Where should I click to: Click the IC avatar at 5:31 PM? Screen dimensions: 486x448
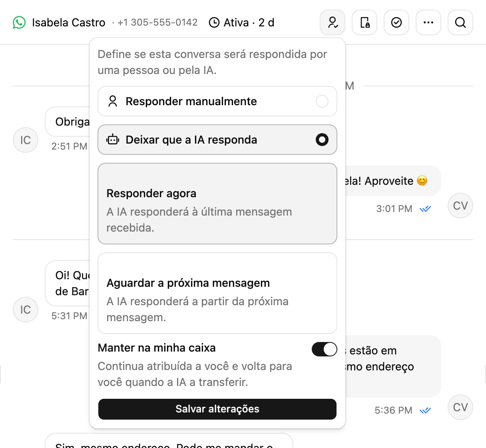pyautogui.click(x=26, y=310)
